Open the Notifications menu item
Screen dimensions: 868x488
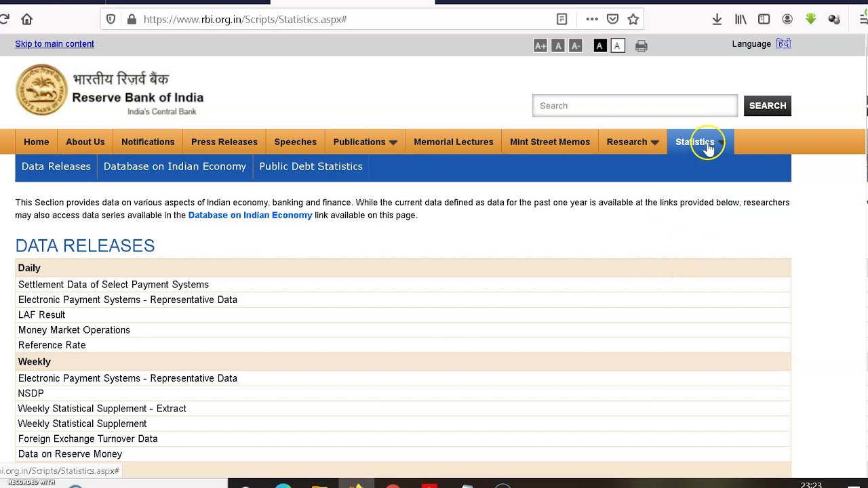(x=148, y=142)
